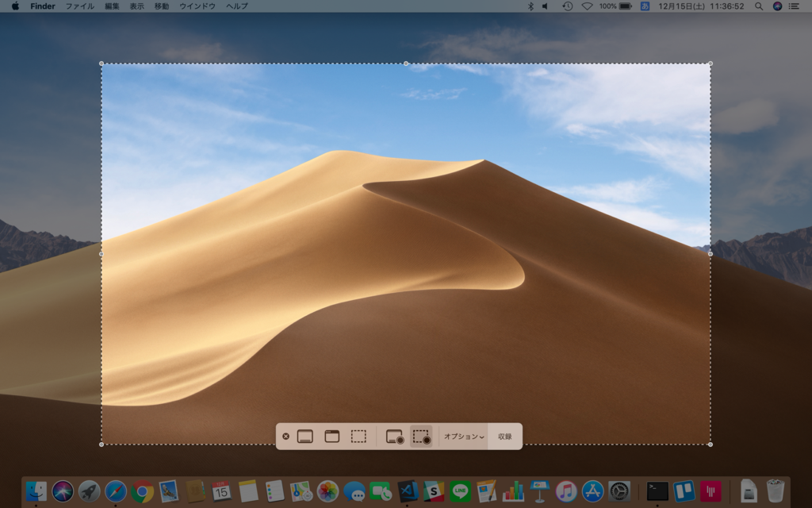Select record selected portion mode
The image size is (812, 508).
pos(422,437)
